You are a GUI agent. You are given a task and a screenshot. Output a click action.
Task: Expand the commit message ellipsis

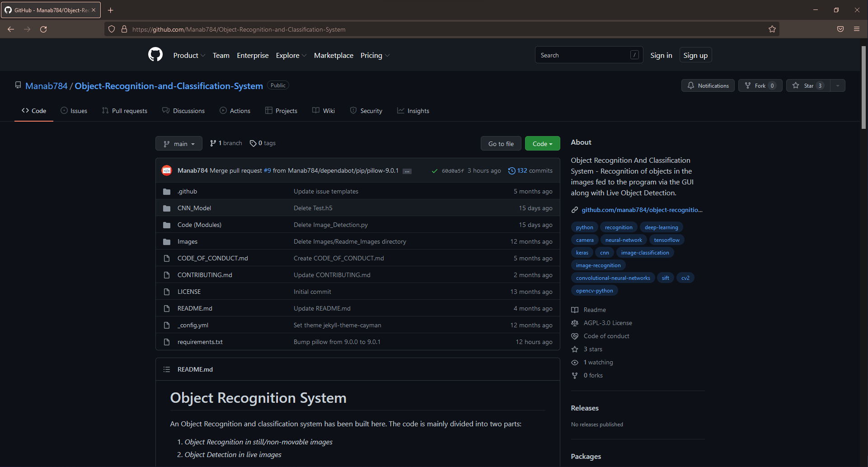pos(407,171)
